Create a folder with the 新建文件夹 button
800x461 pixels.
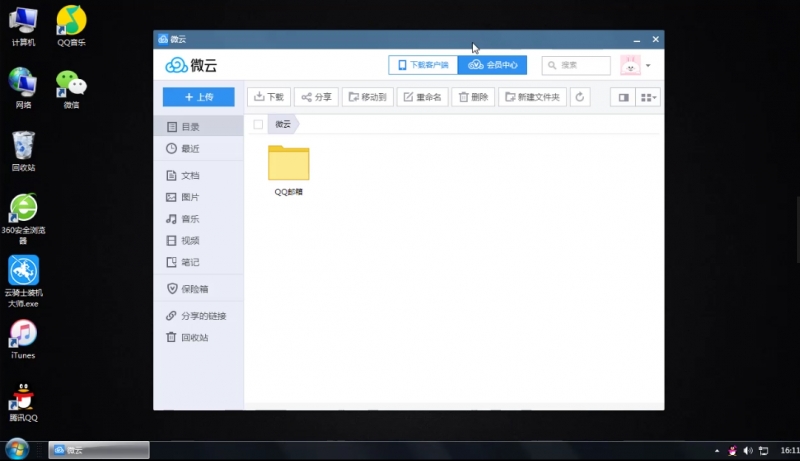[x=532, y=97]
